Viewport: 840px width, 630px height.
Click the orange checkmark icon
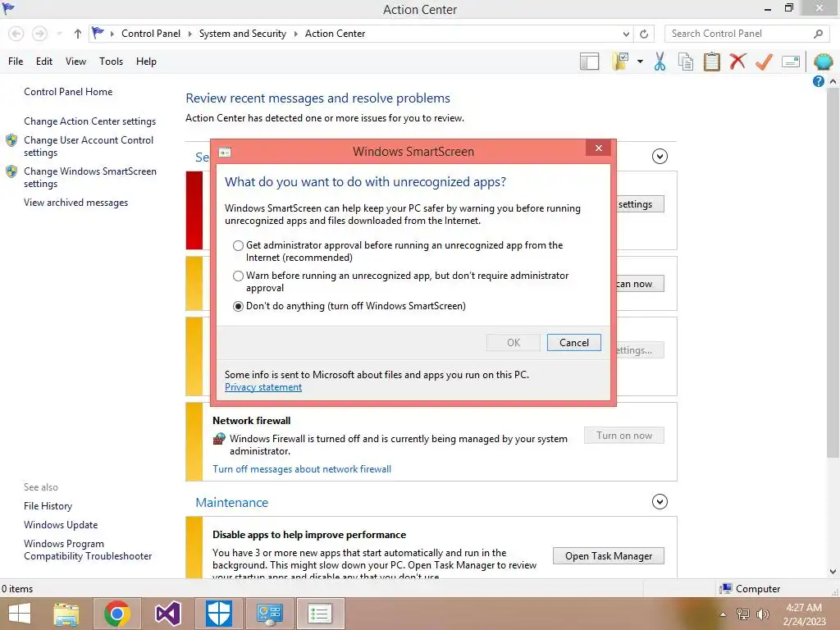coord(764,62)
